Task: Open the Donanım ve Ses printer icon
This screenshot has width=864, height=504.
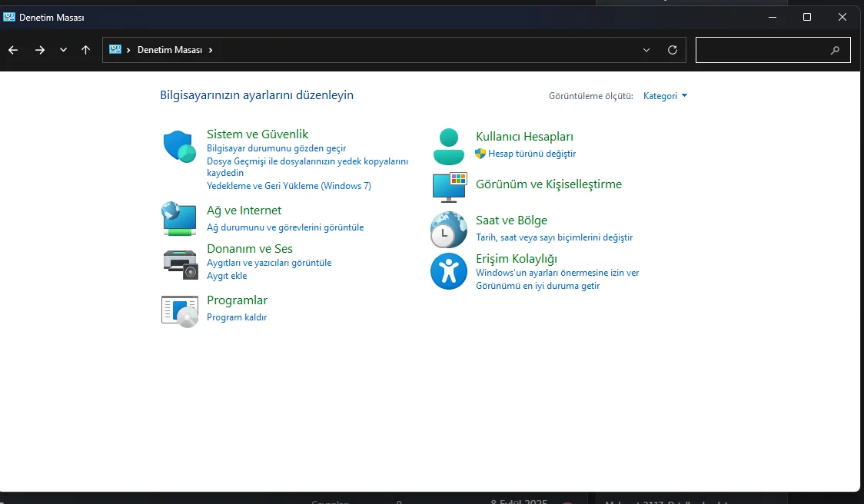Action: pyautogui.click(x=180, y=264)
